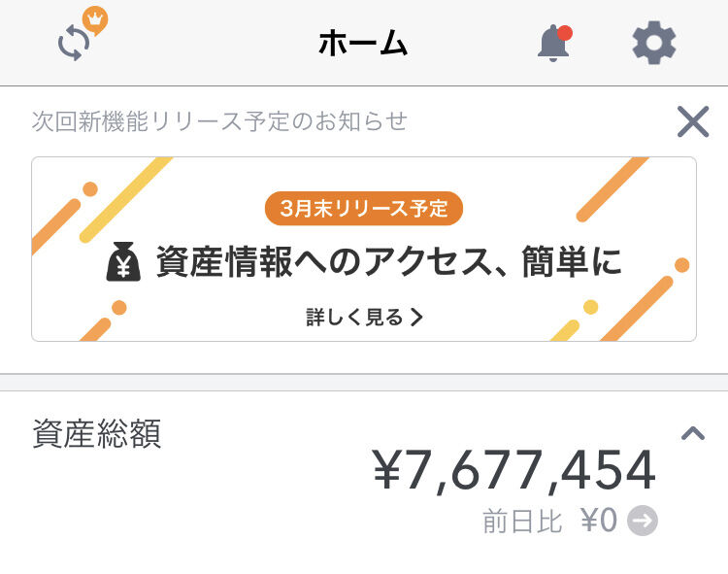Tap the chevron after 詳しく見る
This screenshot has width=728, height=574.
click(416, 318)
